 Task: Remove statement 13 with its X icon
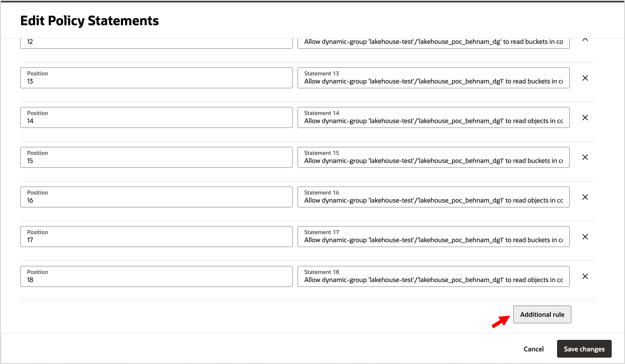click(585, 78)
